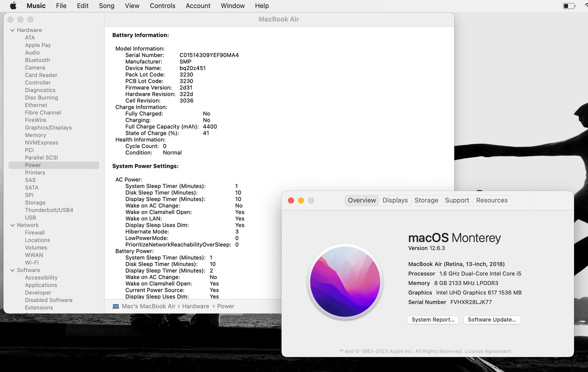The image size is (588, 372).
Task: Select Wi-Fi under Network
Action: coord(32,263)
